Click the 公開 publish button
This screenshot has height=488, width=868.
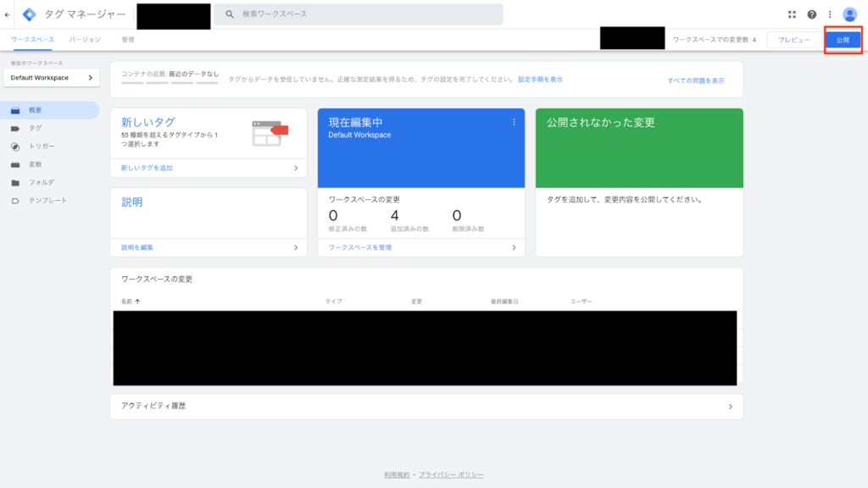pos(843,39)
